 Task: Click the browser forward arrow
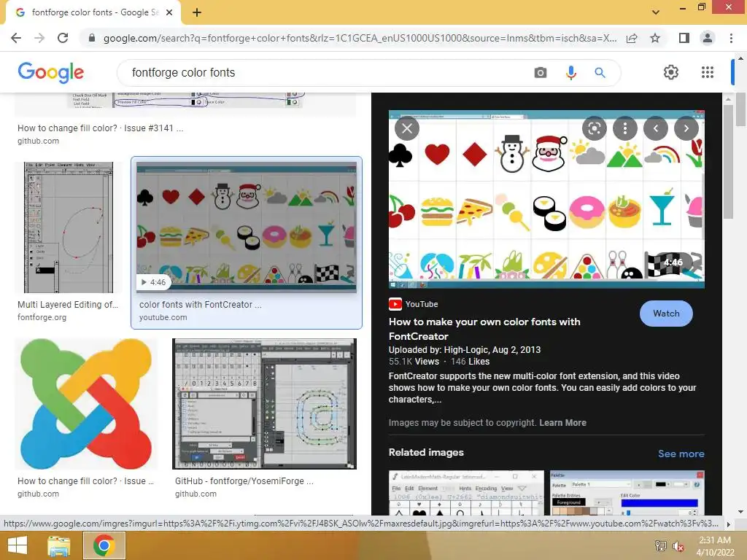point(39,38)
